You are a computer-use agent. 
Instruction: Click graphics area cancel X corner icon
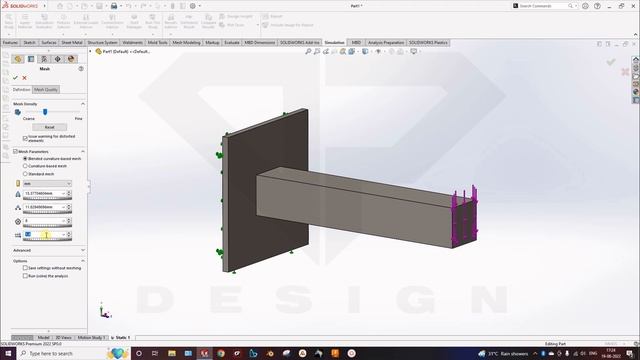(x=625, y=72)
